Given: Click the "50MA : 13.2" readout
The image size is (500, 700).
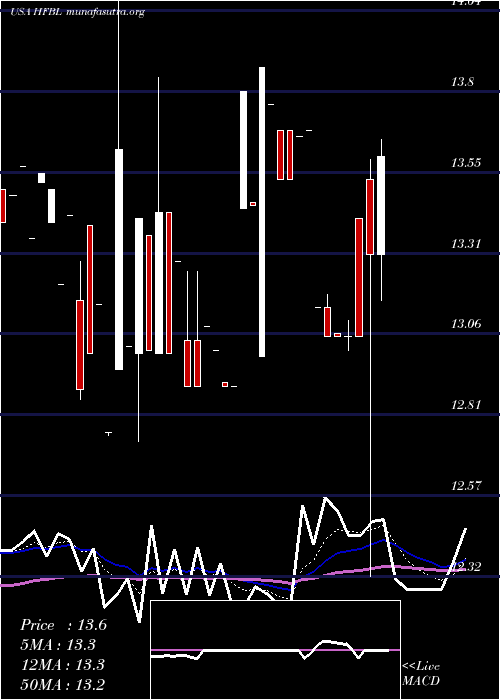Looking at the screenshot, I should [x=63, y=684].
